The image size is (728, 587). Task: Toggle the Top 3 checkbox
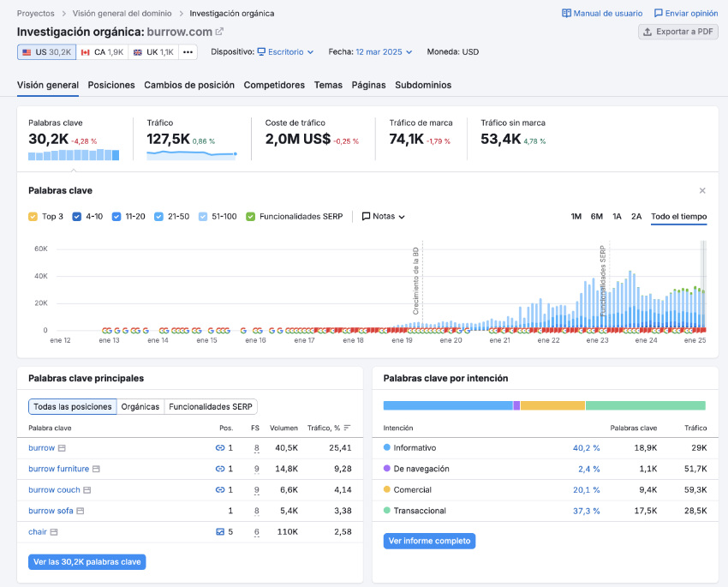click(33, 217)
